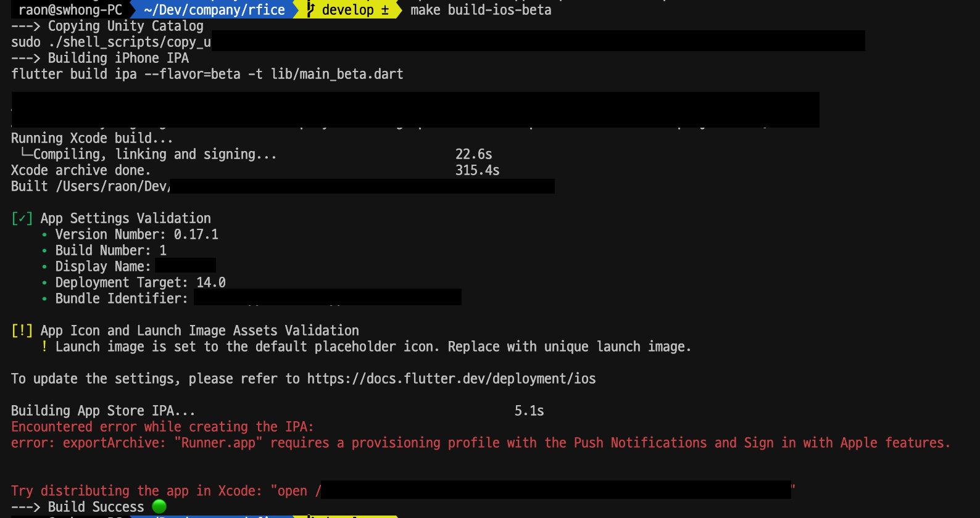Click 'Compiling, linking and signing...' text

[x=155, y=154]
